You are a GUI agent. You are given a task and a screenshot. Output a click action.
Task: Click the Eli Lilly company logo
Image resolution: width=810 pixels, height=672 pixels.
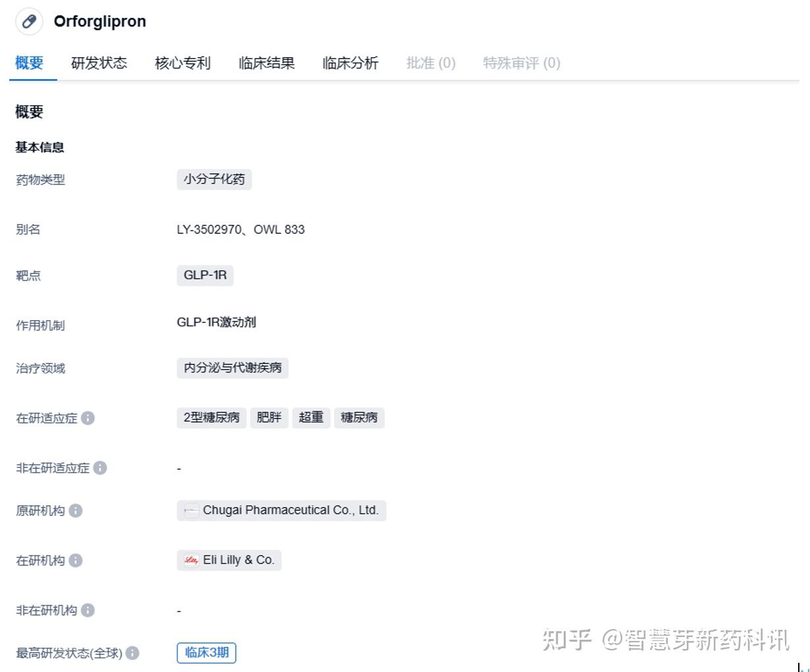[191, 560]
